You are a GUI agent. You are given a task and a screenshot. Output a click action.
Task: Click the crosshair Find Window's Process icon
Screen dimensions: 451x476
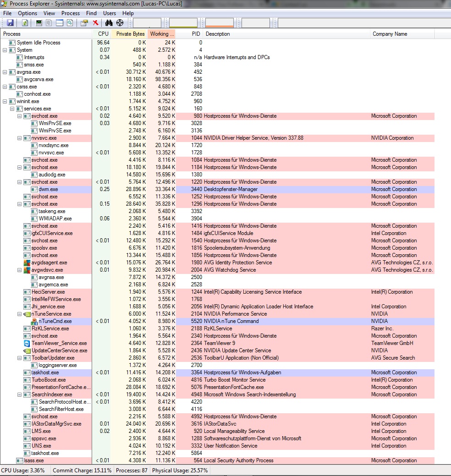click(120, 23)
